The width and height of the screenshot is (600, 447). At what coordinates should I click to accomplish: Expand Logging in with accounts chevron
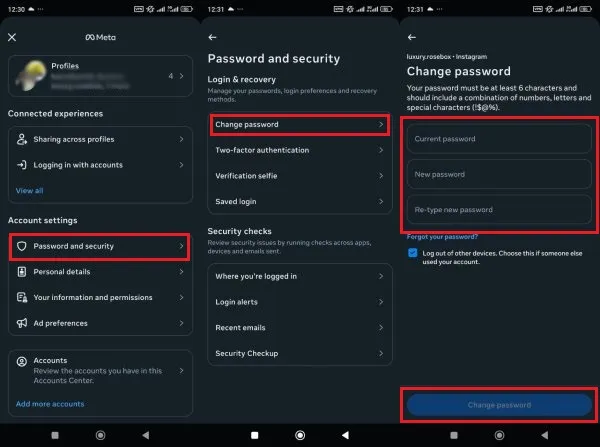point(181,165)
